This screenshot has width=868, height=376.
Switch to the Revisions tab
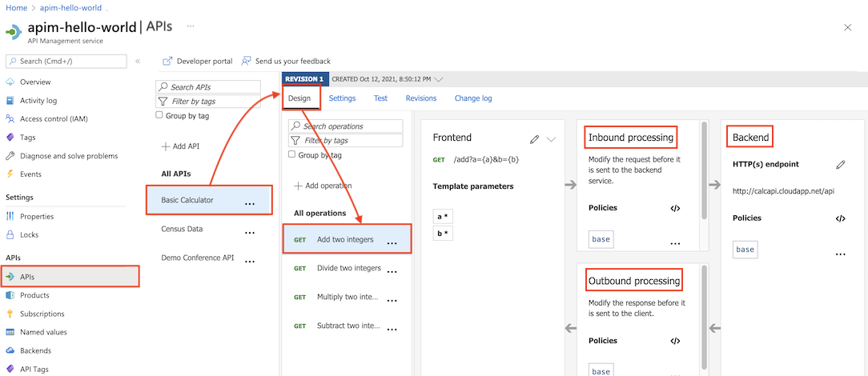point(420,98)
